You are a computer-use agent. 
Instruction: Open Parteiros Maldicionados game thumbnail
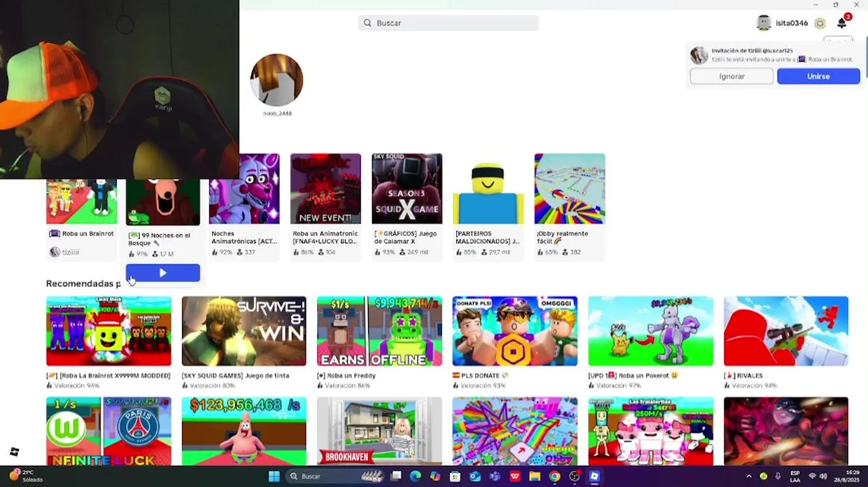point(488,189)
